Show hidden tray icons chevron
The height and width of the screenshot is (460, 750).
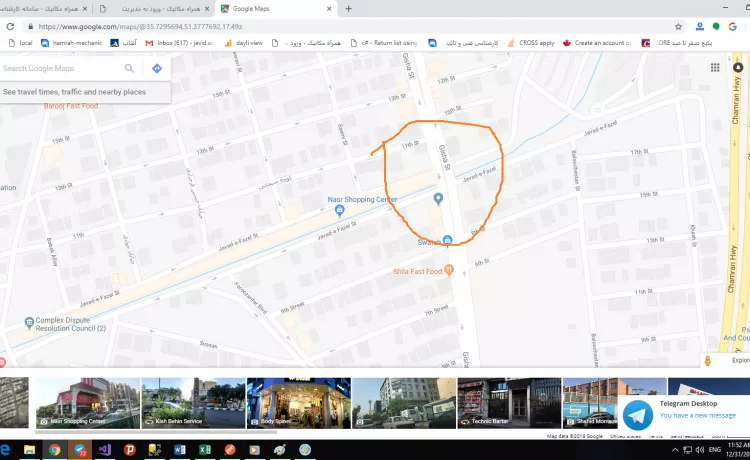pyautogui.click(x=675, y=449)
